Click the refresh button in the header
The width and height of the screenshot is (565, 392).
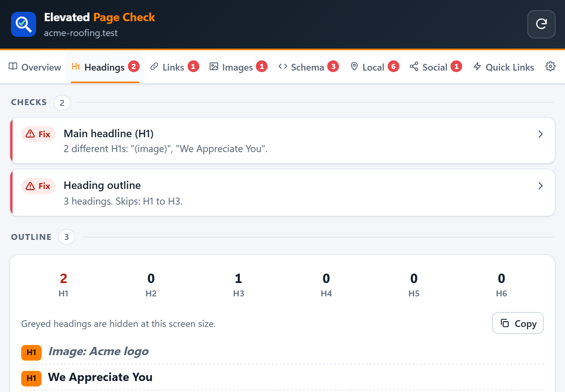541,24
